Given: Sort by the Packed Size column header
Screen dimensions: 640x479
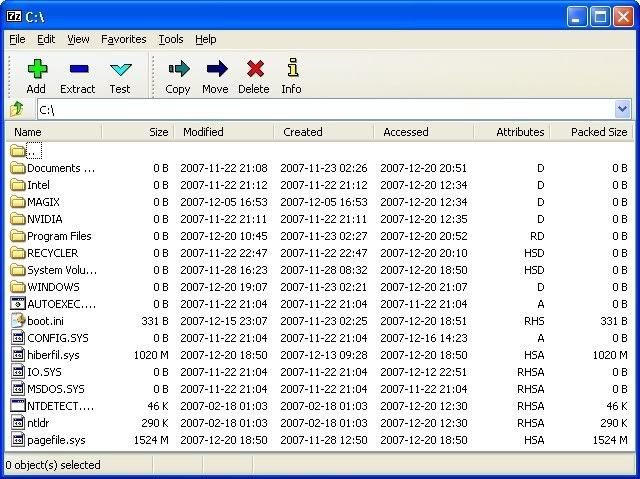Looking at the screenshot, I should tap(591, 132).
